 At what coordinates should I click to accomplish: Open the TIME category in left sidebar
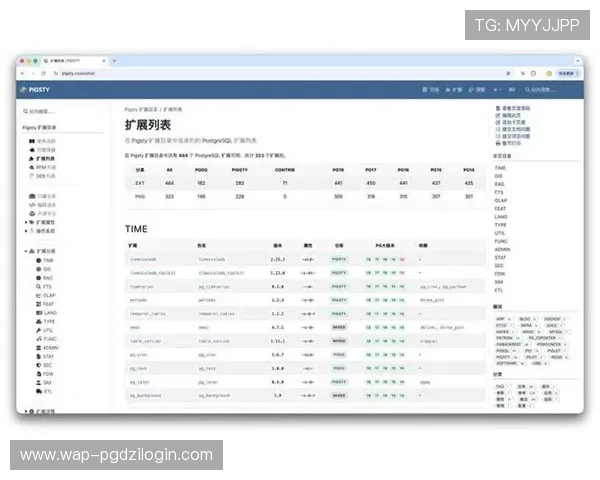pos(48,260)
